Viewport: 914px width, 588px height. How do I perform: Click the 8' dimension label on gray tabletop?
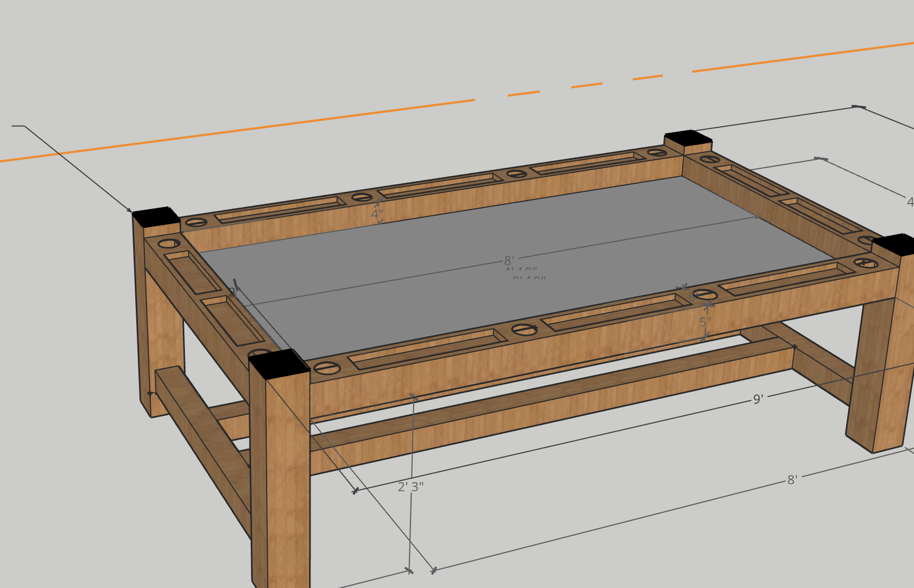coord(509,261)
